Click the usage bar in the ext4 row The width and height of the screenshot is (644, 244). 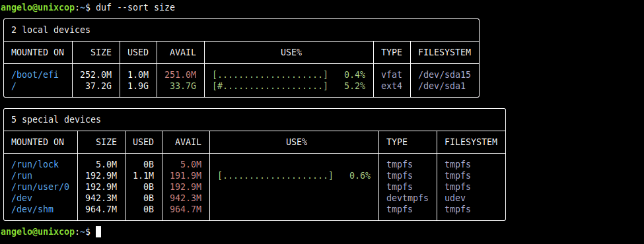pos(270,86)
